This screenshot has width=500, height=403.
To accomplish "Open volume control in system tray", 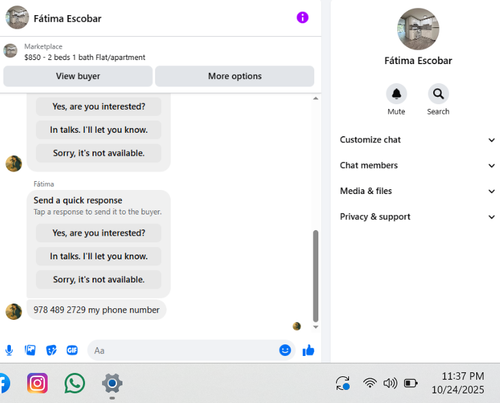I will click(390, 383).
